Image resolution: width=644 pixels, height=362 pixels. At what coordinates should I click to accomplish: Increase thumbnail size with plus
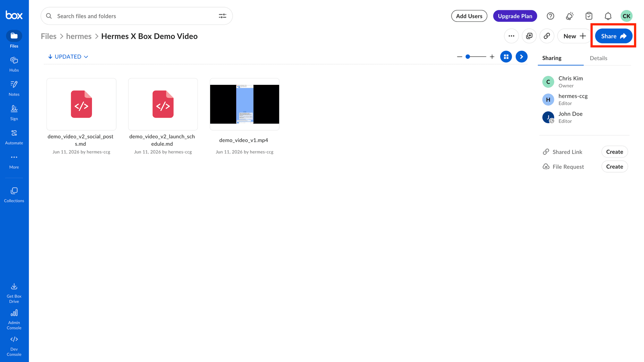492,57
